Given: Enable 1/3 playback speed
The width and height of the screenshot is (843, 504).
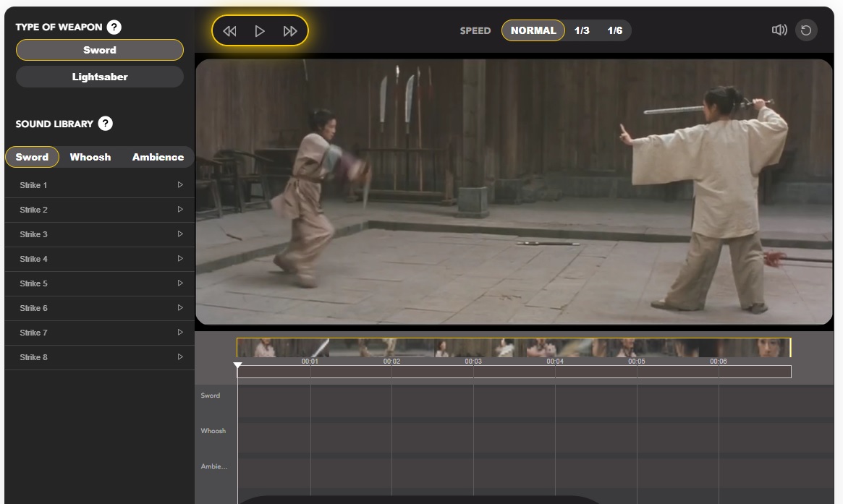Looking at the screenshot, I should click(x=583, y=30).
